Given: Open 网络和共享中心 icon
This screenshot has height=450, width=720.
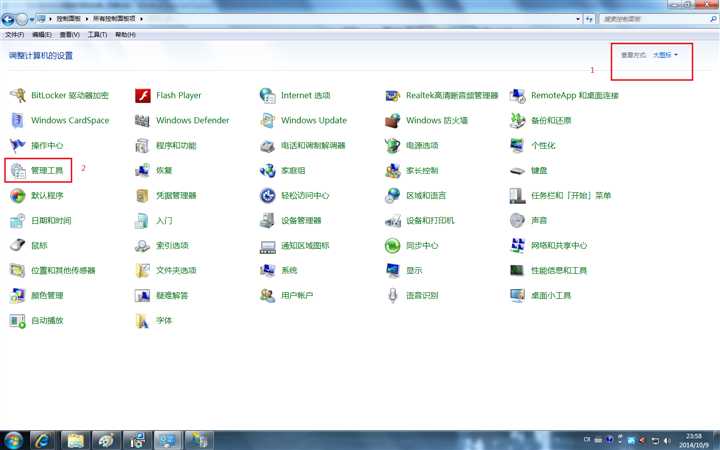Looking at the screenshot, I should [x=518, y=245].
